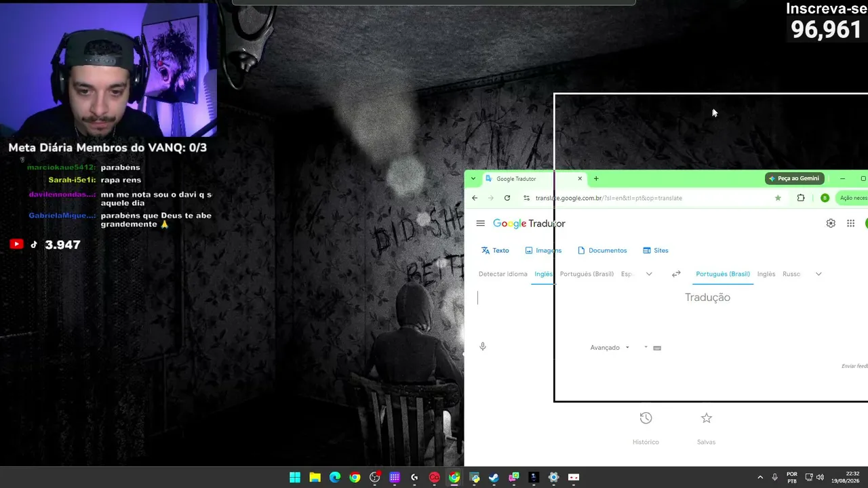Viewport: 868px width, 488px height.
Task: Switch to the Texto translation tab
Action: (x=495, y=251)
